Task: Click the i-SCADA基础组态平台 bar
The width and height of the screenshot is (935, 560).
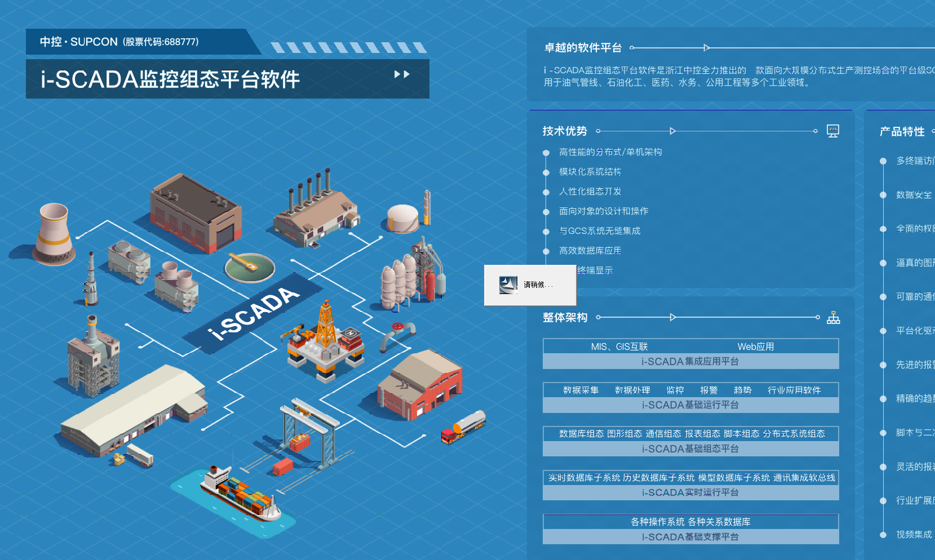Action: point(690,449)
